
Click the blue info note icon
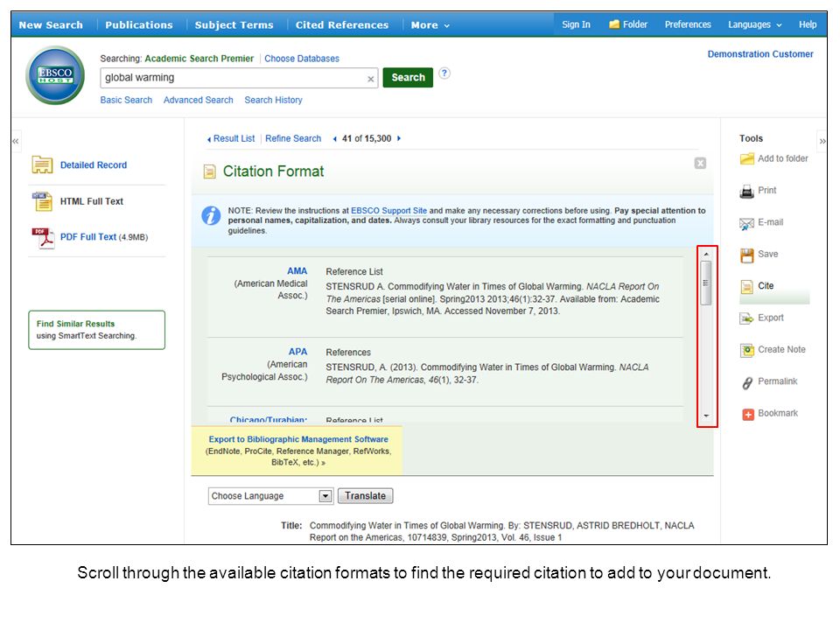click(x=211, y=216)
